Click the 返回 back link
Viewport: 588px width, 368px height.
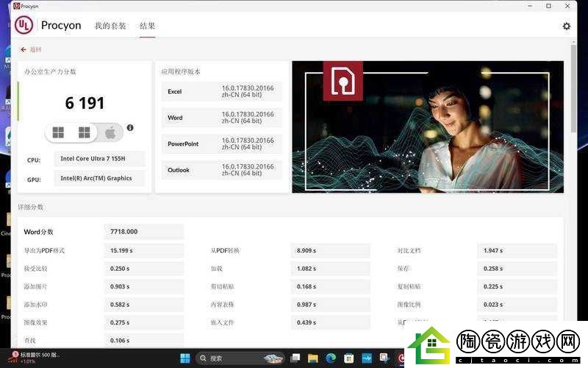pos(35,49)
